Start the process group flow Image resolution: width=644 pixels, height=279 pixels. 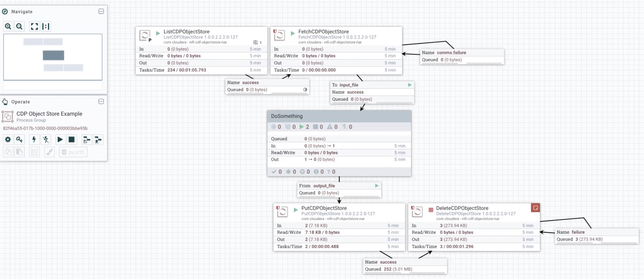click(x=60, y=140)
